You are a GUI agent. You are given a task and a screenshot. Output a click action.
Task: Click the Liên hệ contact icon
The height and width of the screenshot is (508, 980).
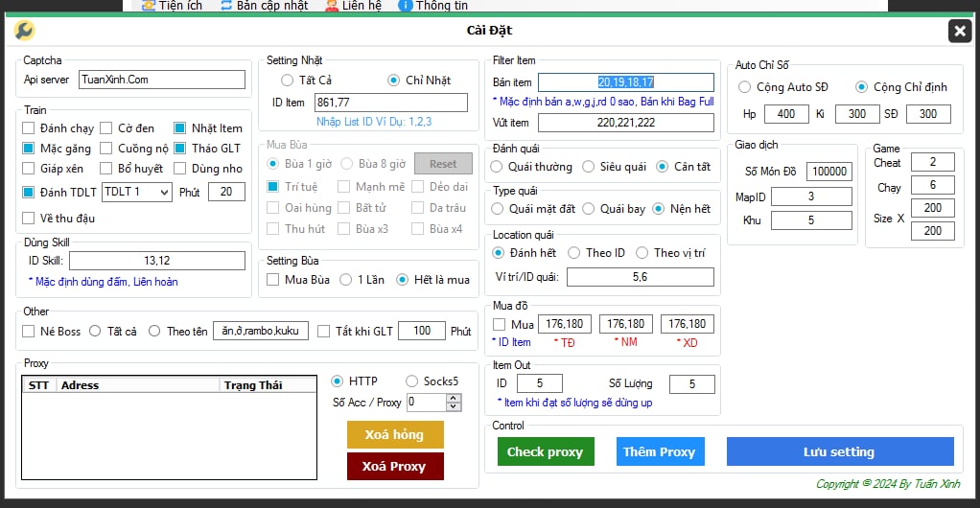tap(332, 5)
